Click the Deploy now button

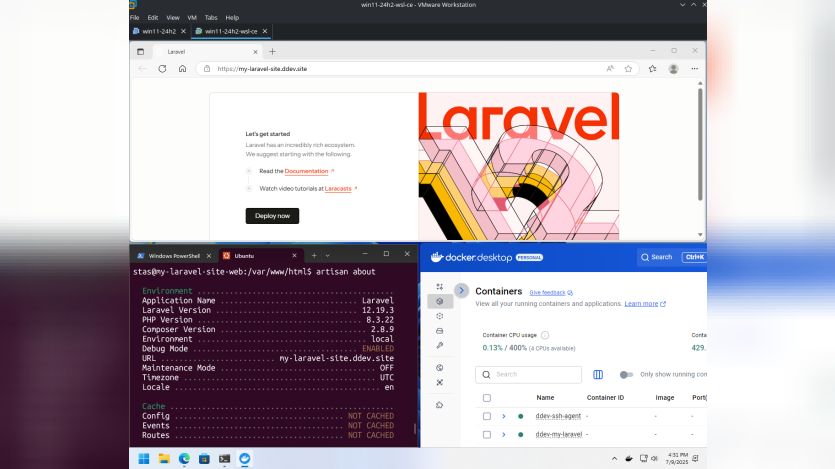pos(272,216)
